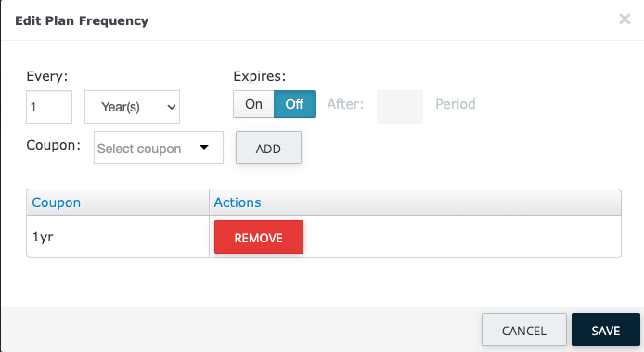Click the Actions column header
The width and height of the screenshot is (644, 352).
(x=238, y=202)
